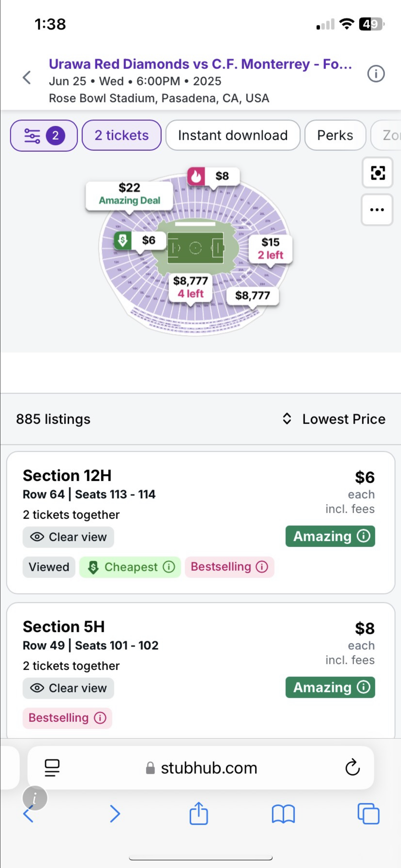
Task: Select the $22 Amazing Deal map marker
Action: pos(129,194)
